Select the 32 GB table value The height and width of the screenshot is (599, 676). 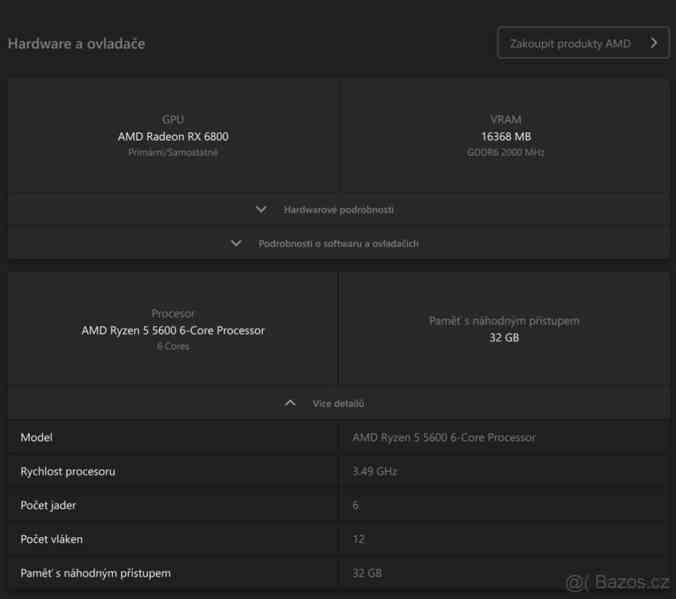coord(367,573)
